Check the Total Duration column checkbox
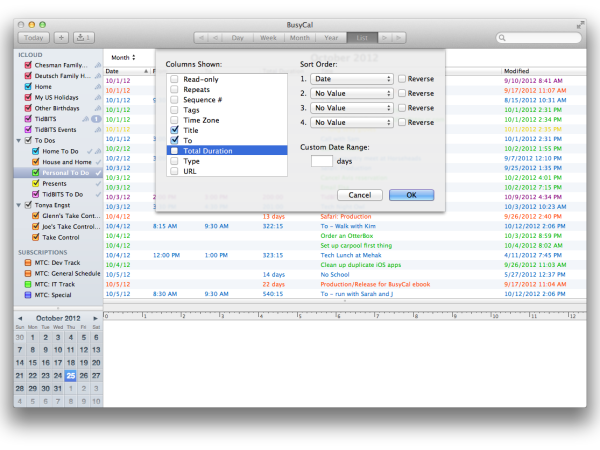Image resolution: width=600 pixels, height=450 pixels. pos(174,151)
